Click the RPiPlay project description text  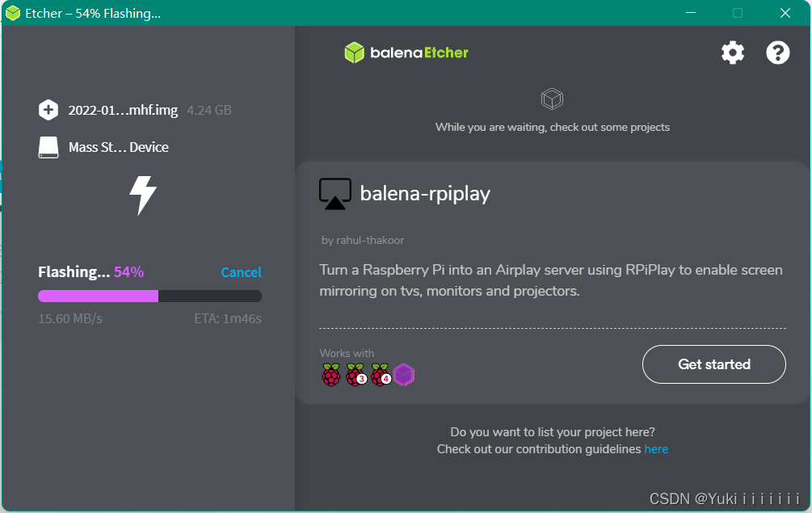[x=551, y=280]
